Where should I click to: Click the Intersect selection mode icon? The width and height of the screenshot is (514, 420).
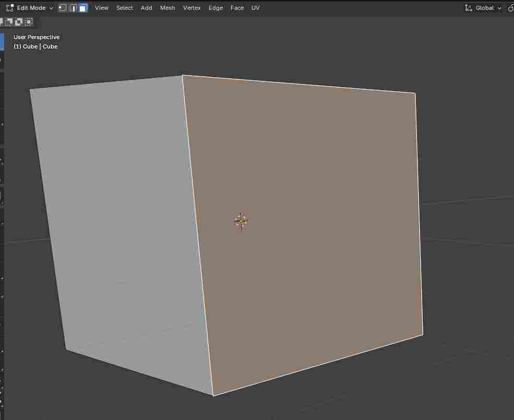tap(29, 22)
